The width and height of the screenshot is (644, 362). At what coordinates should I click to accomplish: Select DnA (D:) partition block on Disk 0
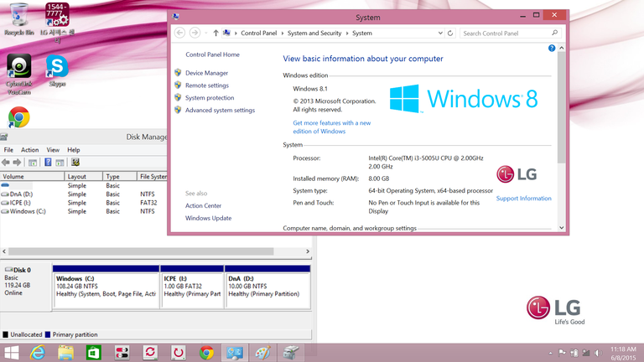click(x=267, y=287)
